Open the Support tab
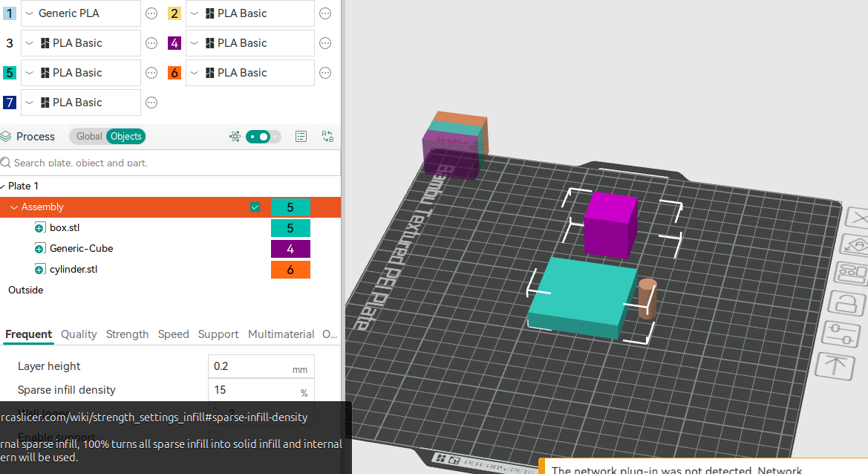Screen dimensions: 868x474 click(218, 334)
